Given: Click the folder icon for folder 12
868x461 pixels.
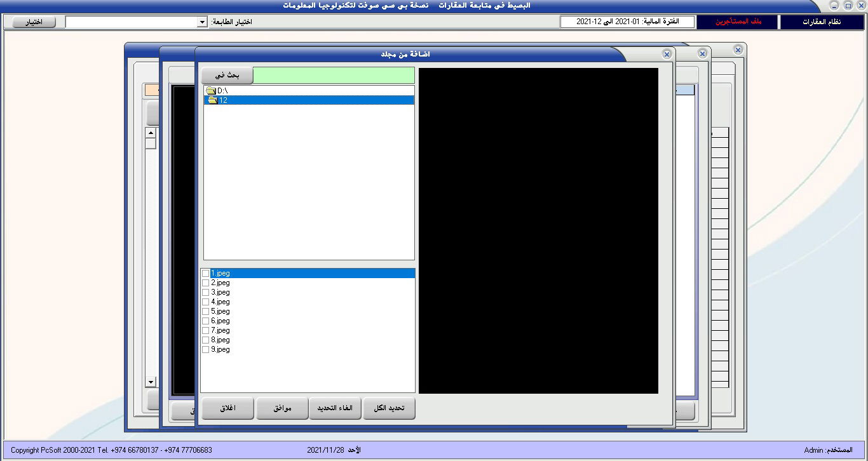Looking at the screenshot, I should [212, 100].
